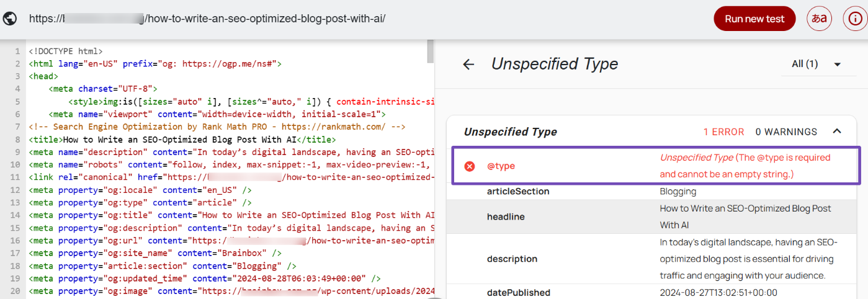This screenshot has height=299, width=868.
Task: Click the 1 ERROR count label
Action: (723, 132)
